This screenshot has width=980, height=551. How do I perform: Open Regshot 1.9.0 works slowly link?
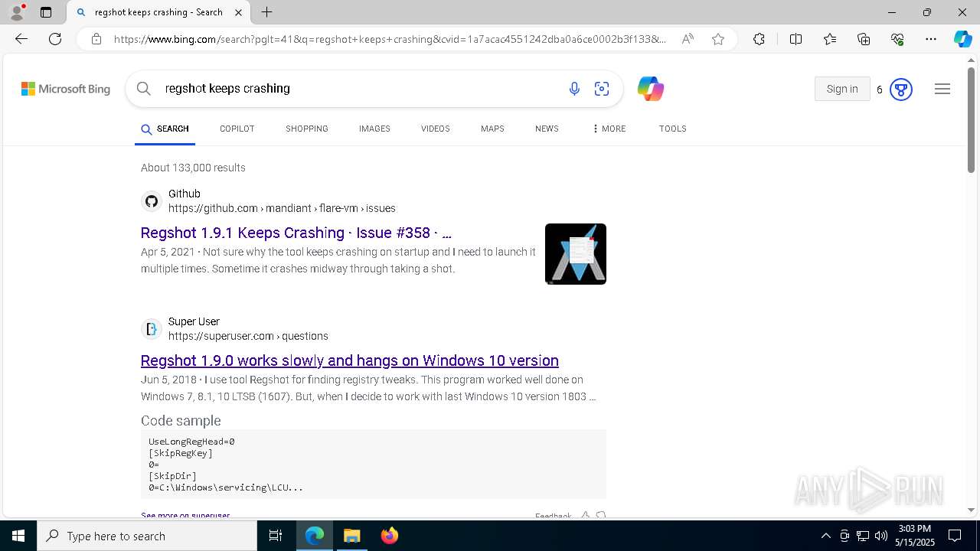pos(350,360)
